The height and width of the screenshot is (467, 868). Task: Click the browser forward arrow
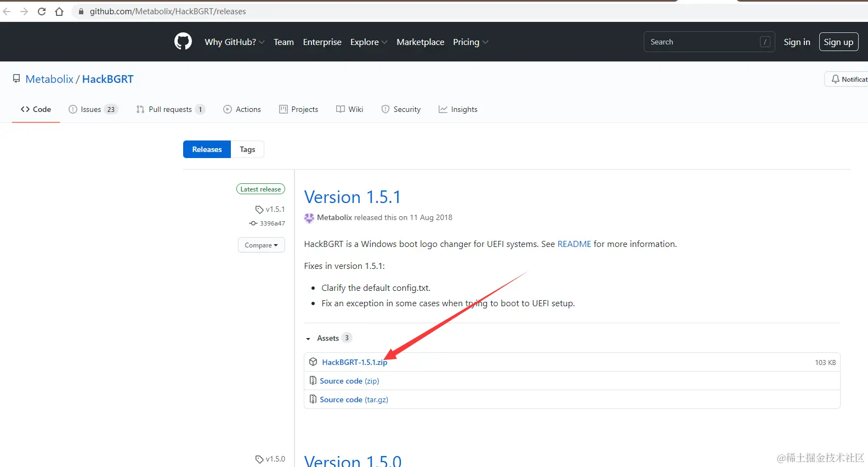pos(24,12)
